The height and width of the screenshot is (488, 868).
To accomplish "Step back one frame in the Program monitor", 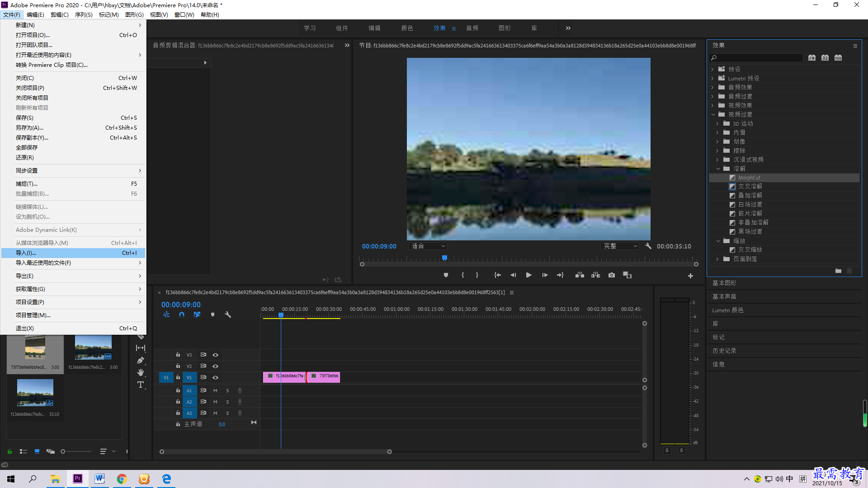I will click(513, 275).
